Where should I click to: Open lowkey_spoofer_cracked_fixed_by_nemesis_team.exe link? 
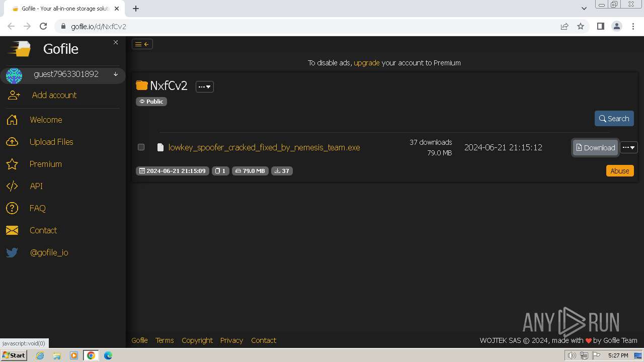point(264,147)
